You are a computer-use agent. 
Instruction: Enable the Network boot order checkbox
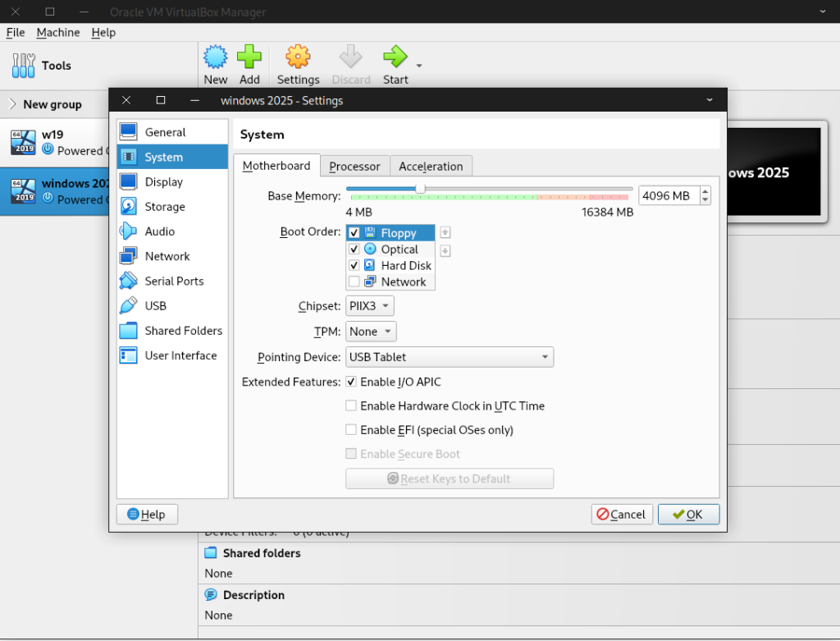click(x=354, y=282)
